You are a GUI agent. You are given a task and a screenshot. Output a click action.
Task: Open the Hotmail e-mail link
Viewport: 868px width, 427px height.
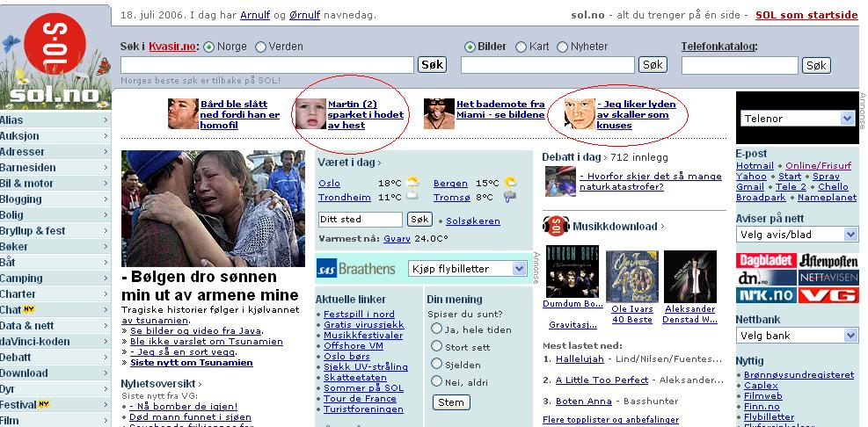755,165
